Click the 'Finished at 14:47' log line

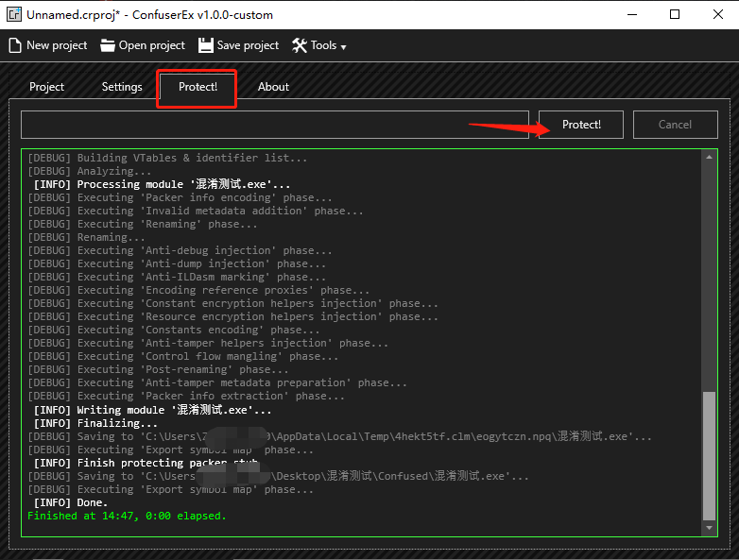coord(127,516)
